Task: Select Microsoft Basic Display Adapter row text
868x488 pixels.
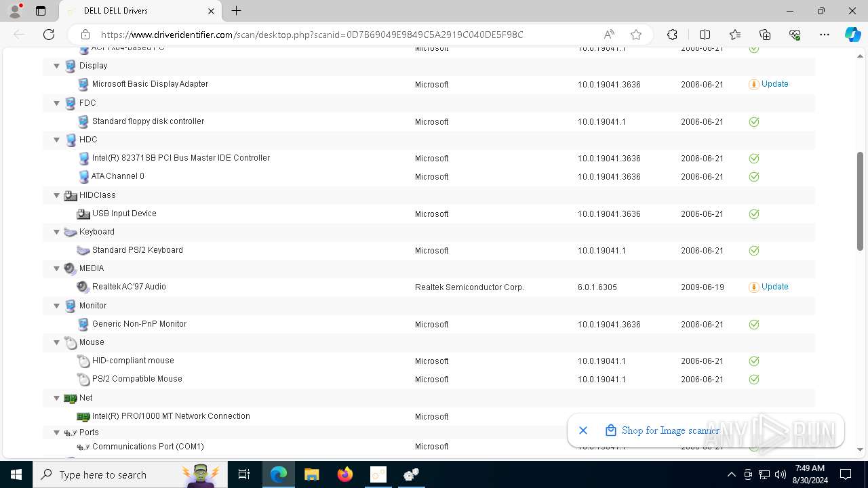Action: click(x=150, y=84)
